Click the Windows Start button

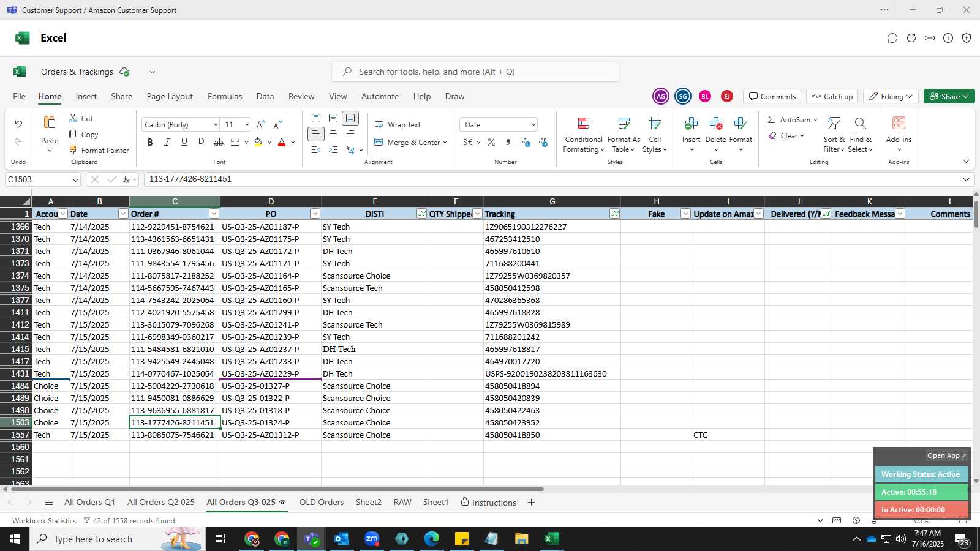pos(15,539)
